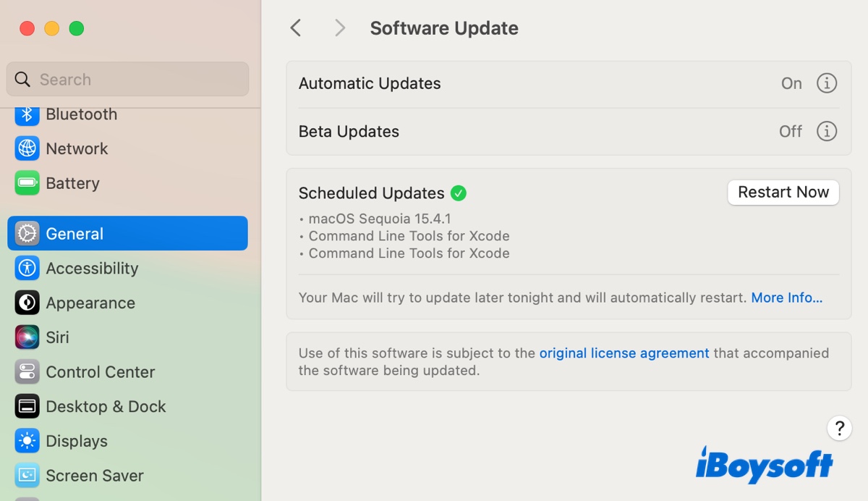Open Appearance settings
The height and width of the screenshot is (501, 868).
(90, 303)
